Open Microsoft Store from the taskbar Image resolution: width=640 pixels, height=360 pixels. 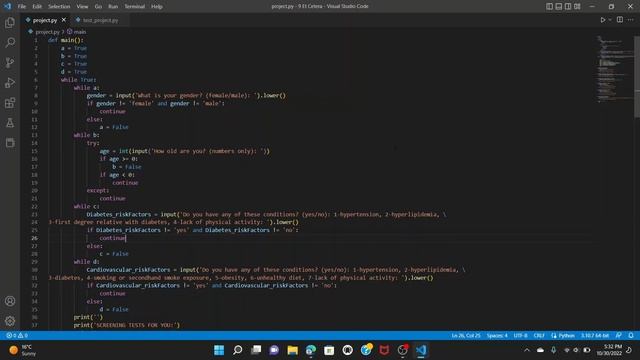(329, 350)
